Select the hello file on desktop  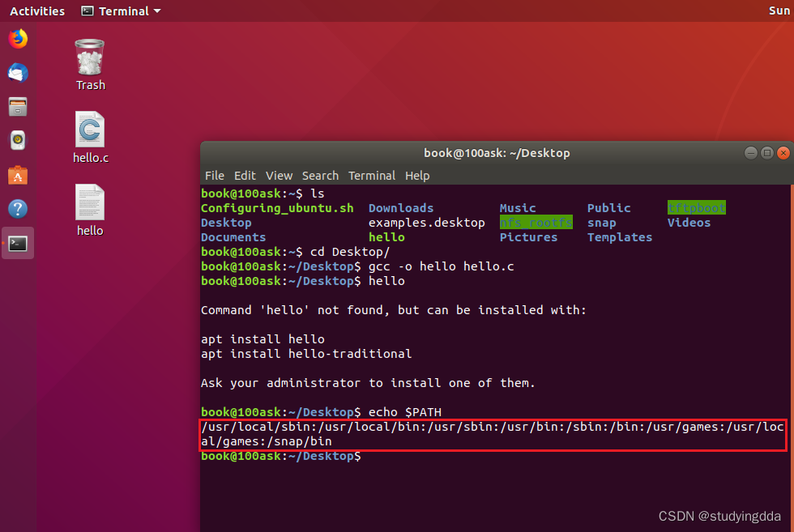[x=90, y=210]
